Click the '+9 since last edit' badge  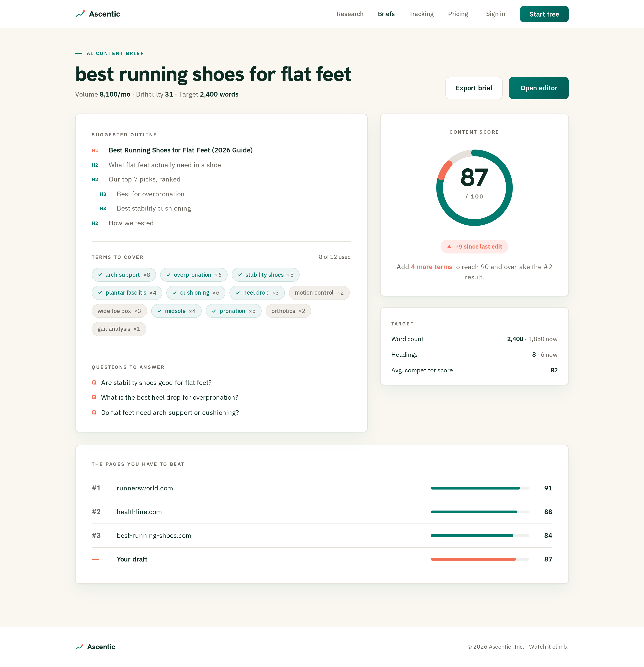(474, 246)
